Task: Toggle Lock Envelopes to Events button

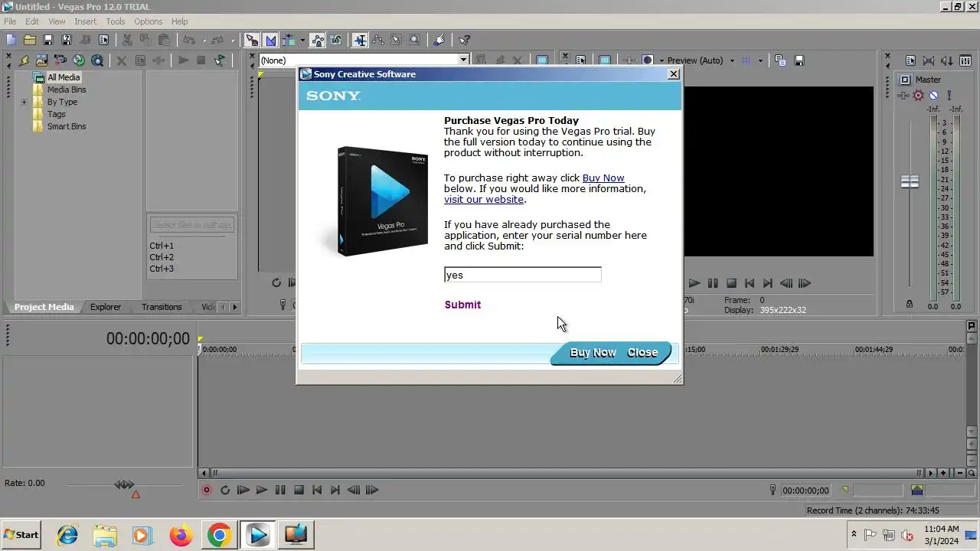Action: pos(317,40)
